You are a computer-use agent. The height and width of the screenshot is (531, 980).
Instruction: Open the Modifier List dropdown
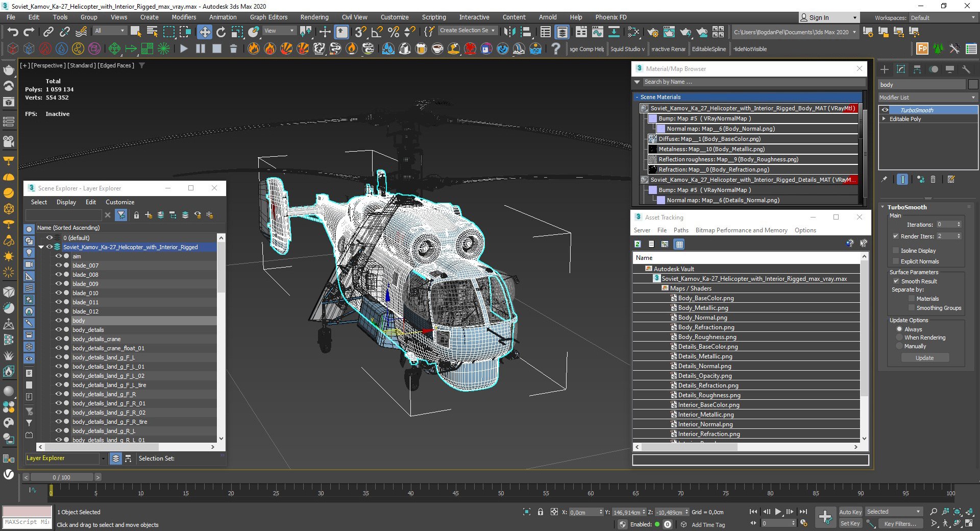tap(927, 98)
